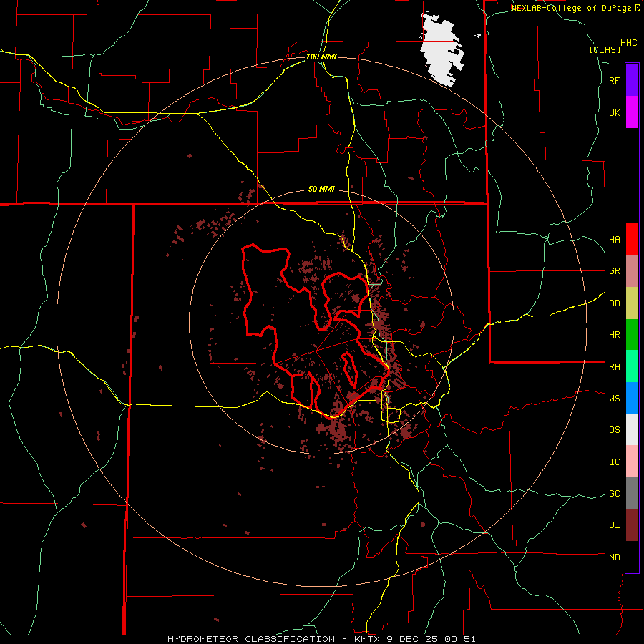Select the BD yellow legend swatch
Image resolution: width=644 pixels, height=644 pixels.
632,303
